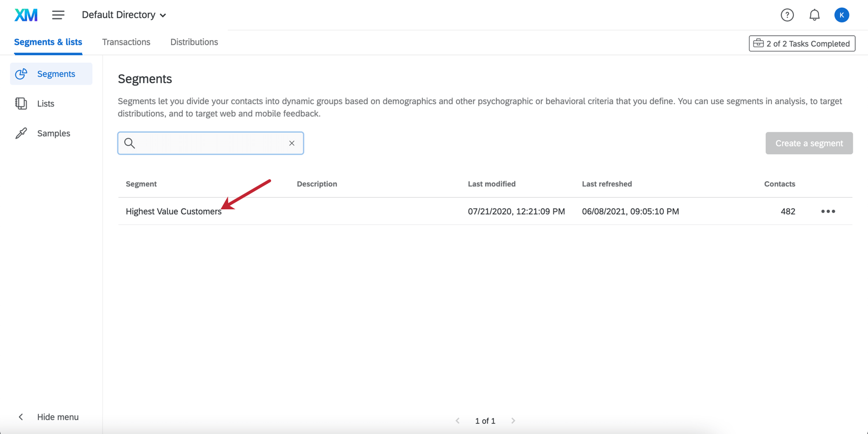Click the Lists notebook icon

pyautogui.click(x=21, y=104)
